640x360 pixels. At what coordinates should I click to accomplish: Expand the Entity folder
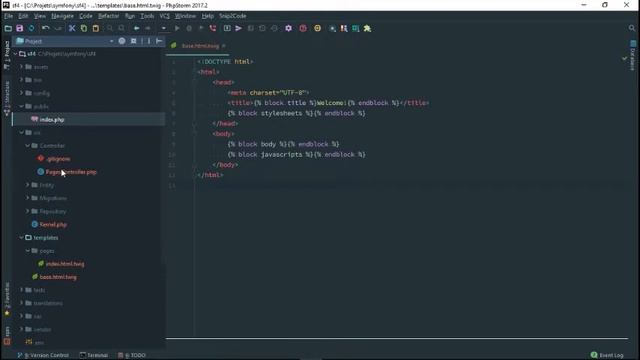click(x=28, y=185)
